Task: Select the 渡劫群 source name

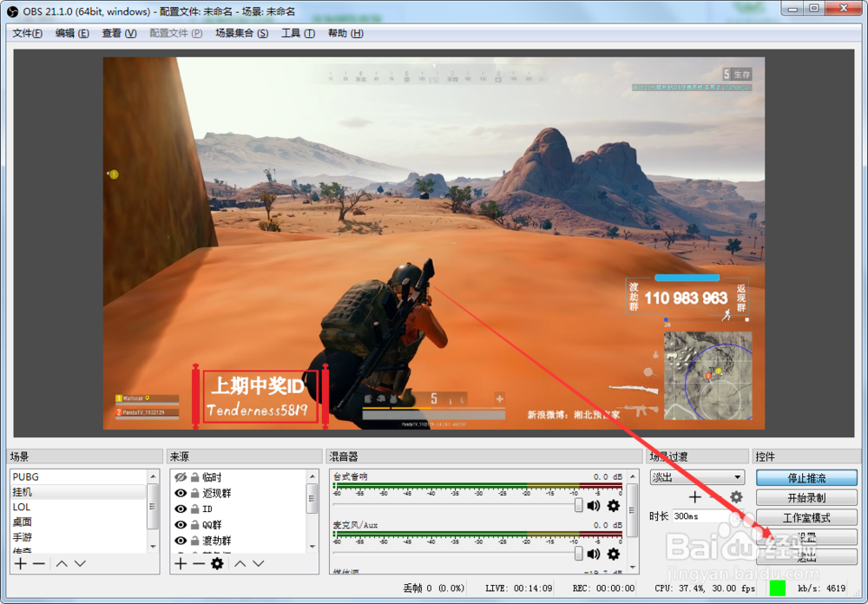Action: 217,541
